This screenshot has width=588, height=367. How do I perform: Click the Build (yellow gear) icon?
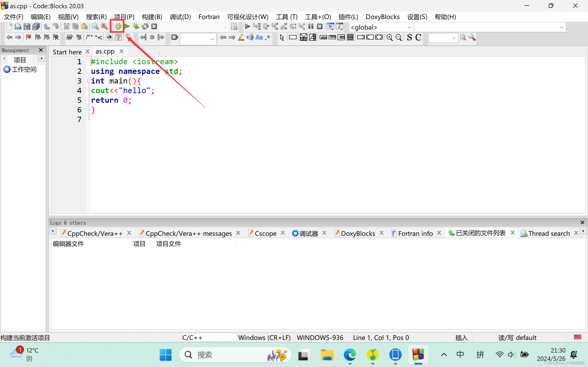coord(118,26)
